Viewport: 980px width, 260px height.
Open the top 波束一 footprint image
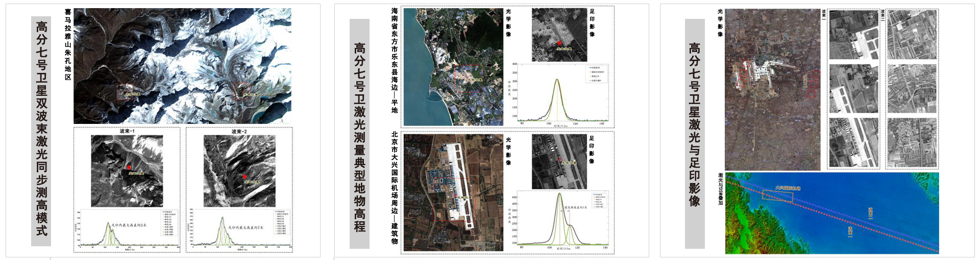tap(854, 35)
